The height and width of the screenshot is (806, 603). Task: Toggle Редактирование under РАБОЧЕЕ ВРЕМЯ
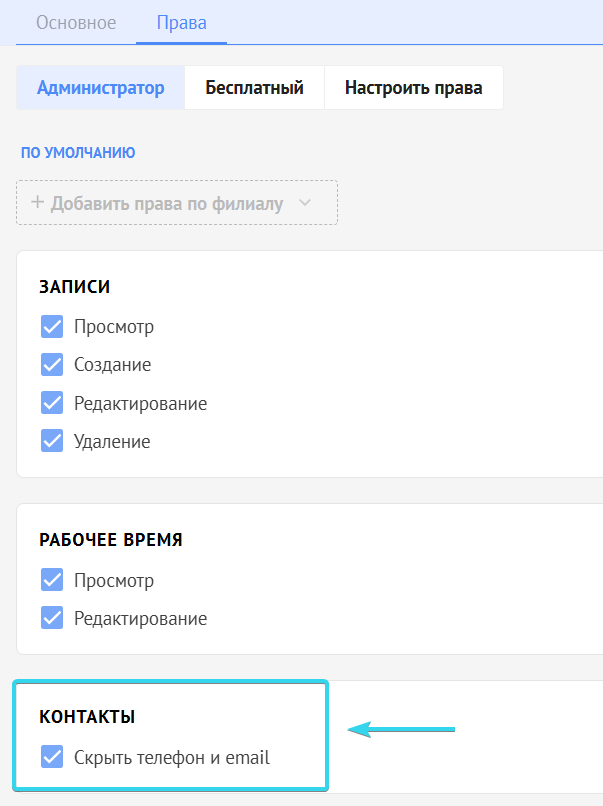coord(52,618)
